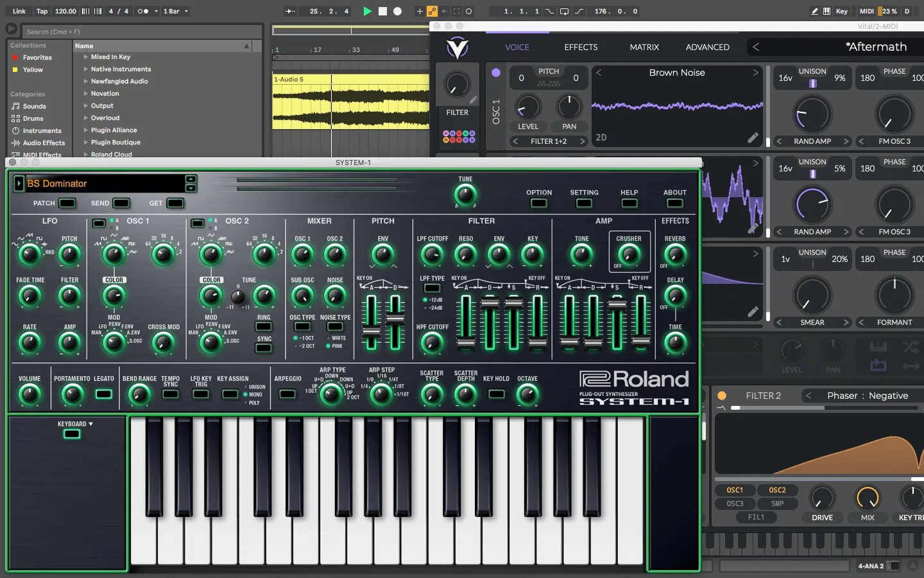Click the LFO waveform selector knob

pos(30,255)
